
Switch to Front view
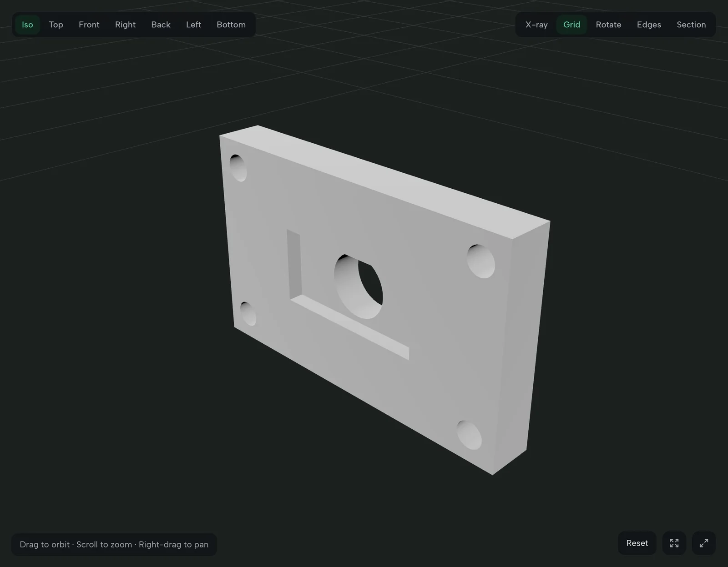[89, 25]
